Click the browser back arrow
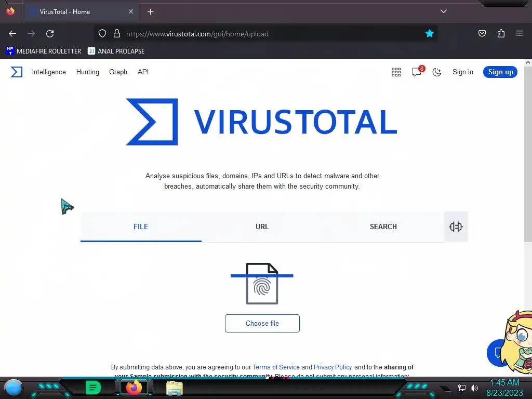Viewport: 532px width, 399px height. tap(12, 34)
